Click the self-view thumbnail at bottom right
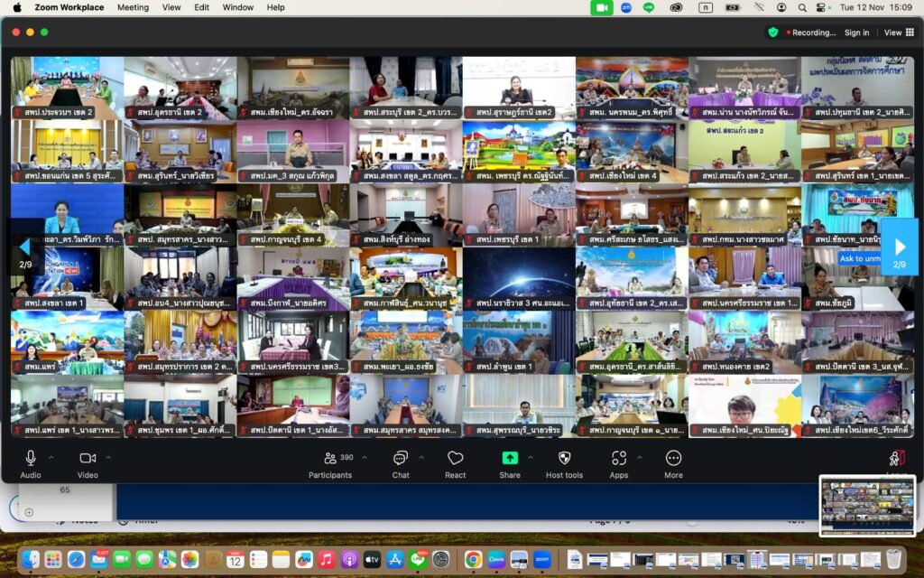The image size is (924, 578). pos(867,506)
